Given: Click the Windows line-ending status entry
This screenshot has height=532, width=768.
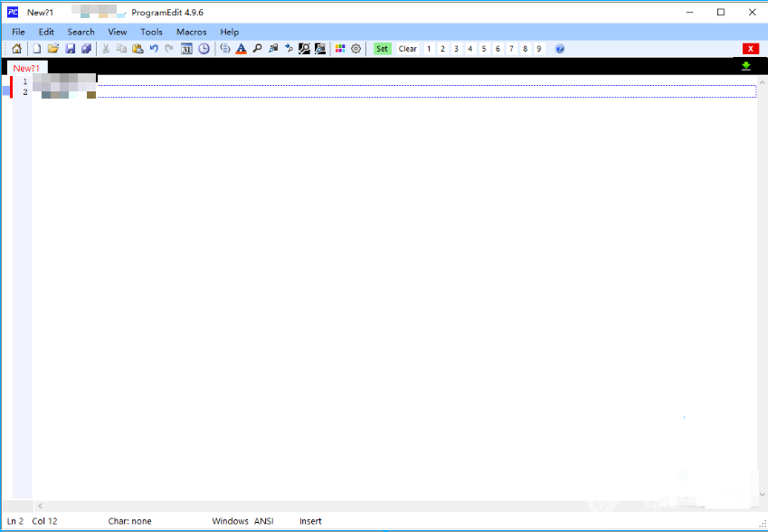Looking at the screenshot, I should pos(230,521).
